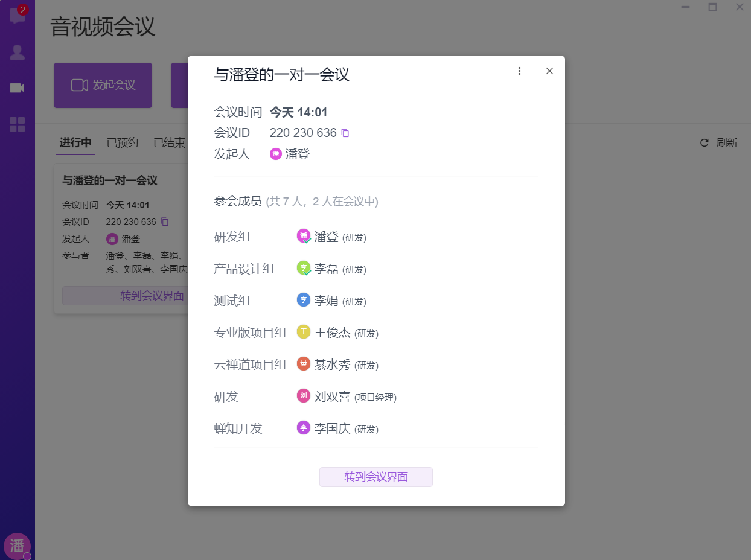Screen dimensions: 751x560
Task: Open the 已结束 tab
Action: point(169,143)
